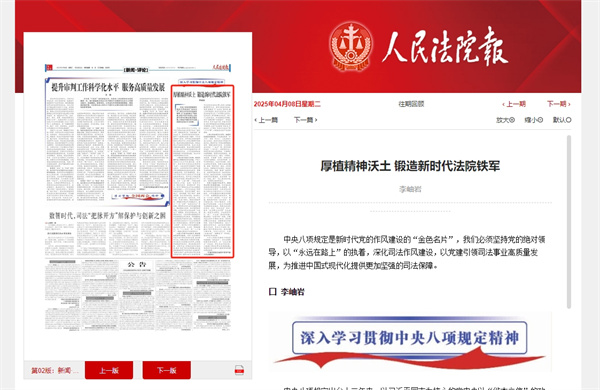Reset text size with 默认

pyautogui.click(x=562, y=120)
